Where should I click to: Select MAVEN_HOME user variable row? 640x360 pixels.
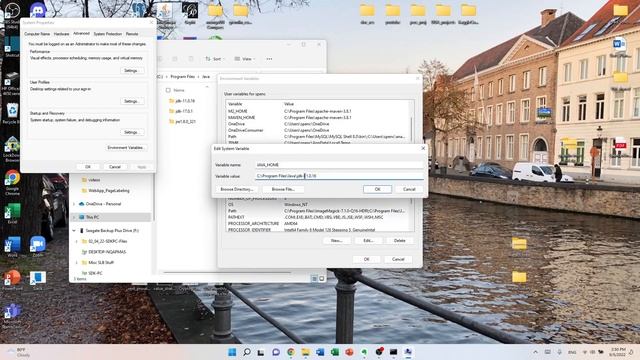click(318, 118)
